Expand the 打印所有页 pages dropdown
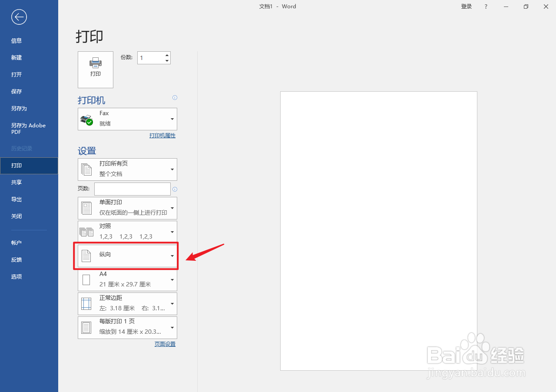This screenshot has height=392, width=556. coord(172,169)
